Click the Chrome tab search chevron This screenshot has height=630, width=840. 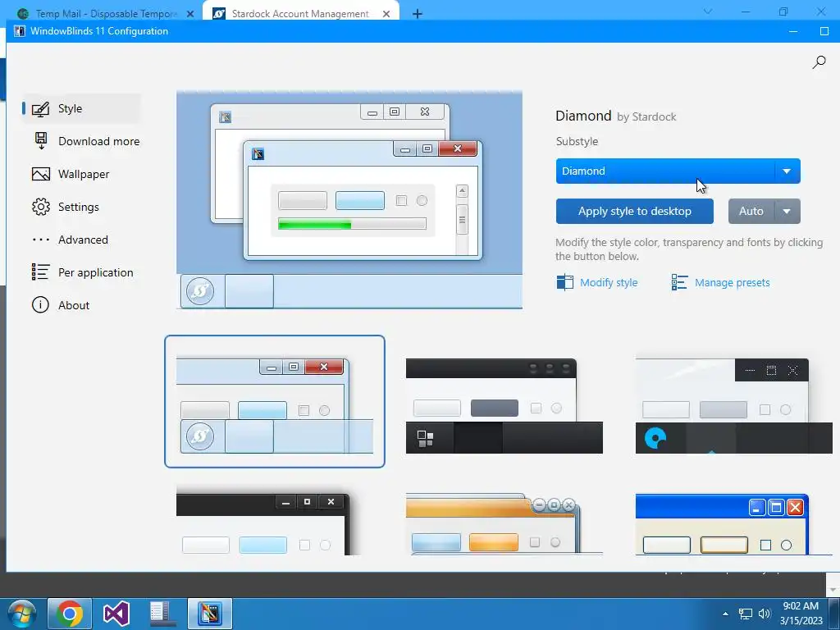tap(708, 11)
